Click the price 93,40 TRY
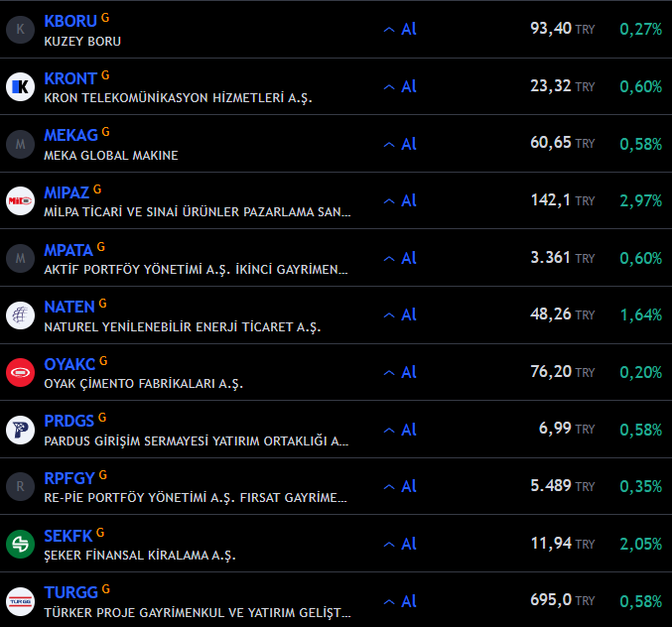 point(562,29)
